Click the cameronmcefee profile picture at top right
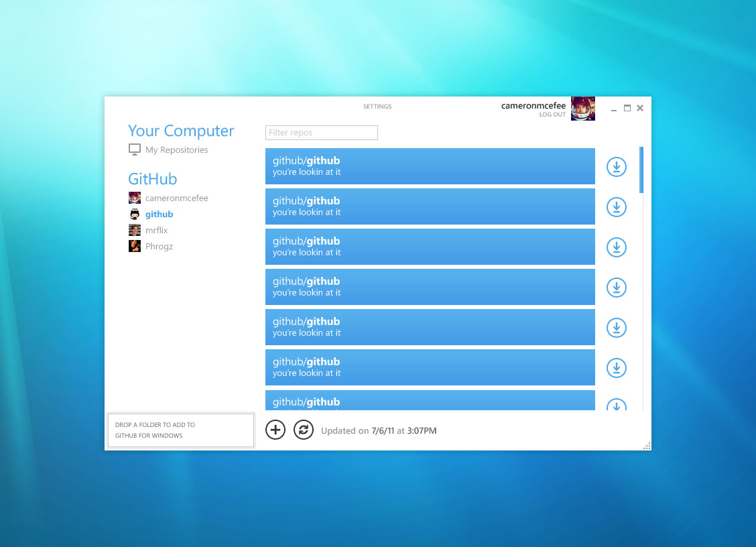The width and height of the screenshot is (756, 547). [582, 109]
